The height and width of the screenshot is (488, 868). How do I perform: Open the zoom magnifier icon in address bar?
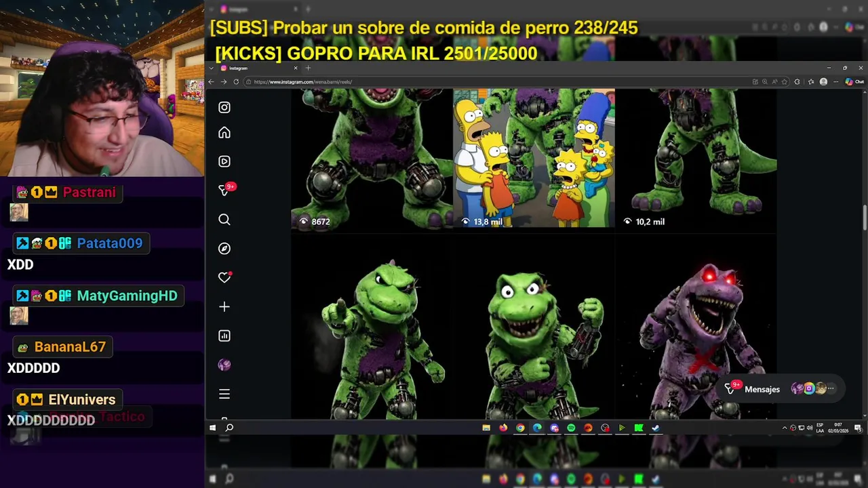765,81
